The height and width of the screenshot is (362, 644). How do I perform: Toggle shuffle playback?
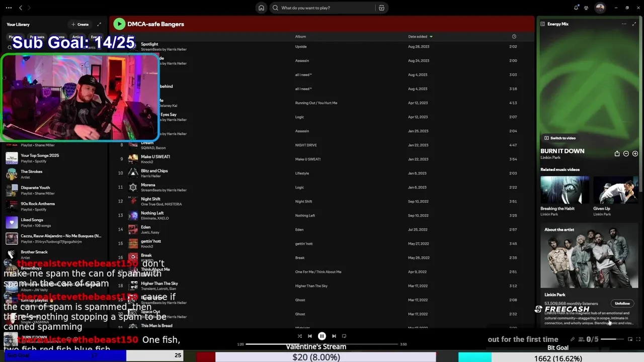pos(299,336)
